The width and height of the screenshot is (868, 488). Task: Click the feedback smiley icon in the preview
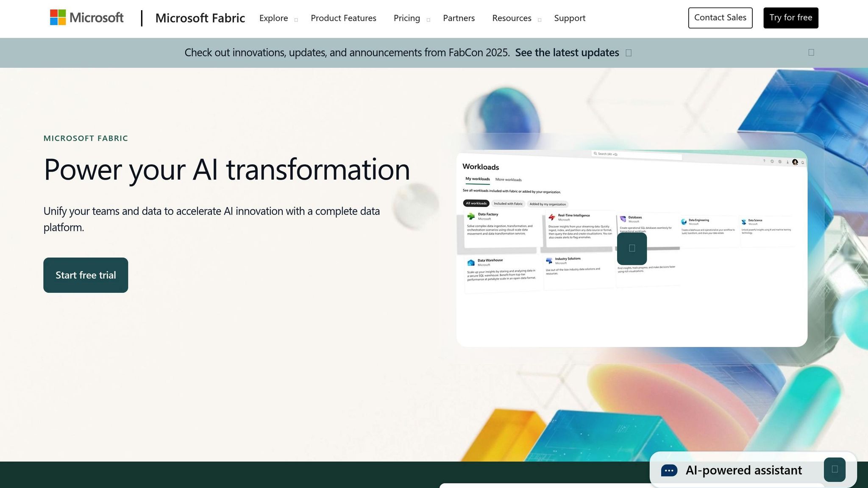pyautogui.click(x=772, y=161)
